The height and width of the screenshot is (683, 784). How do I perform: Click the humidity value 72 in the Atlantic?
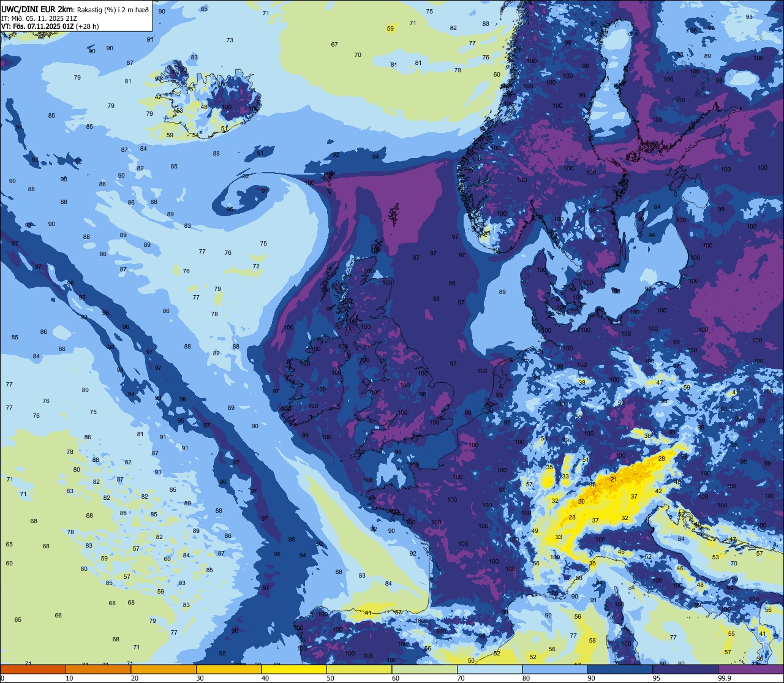pyautogui.click(x=256, y=266)
